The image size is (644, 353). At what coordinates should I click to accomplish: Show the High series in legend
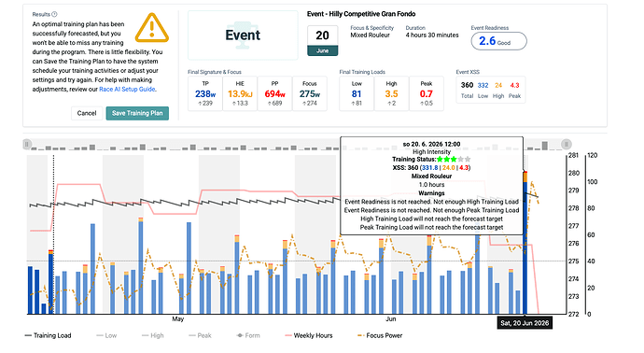coord(153,335)
